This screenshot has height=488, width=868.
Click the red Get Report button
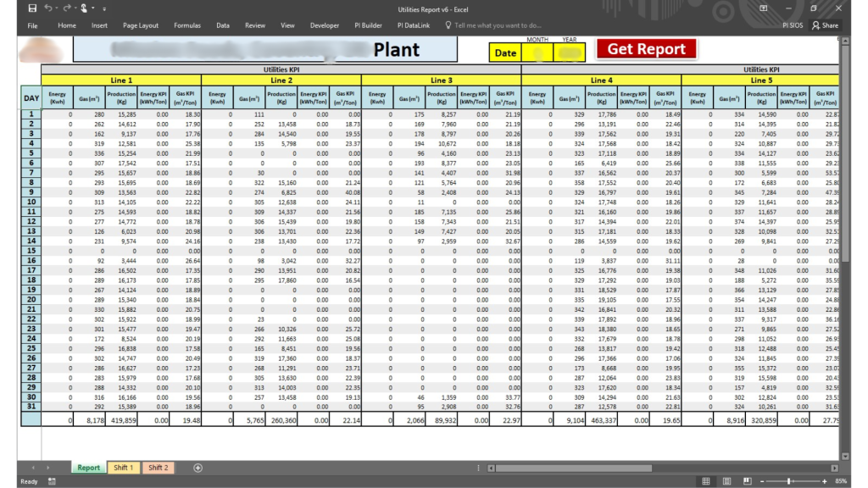(x=646, y=48)
